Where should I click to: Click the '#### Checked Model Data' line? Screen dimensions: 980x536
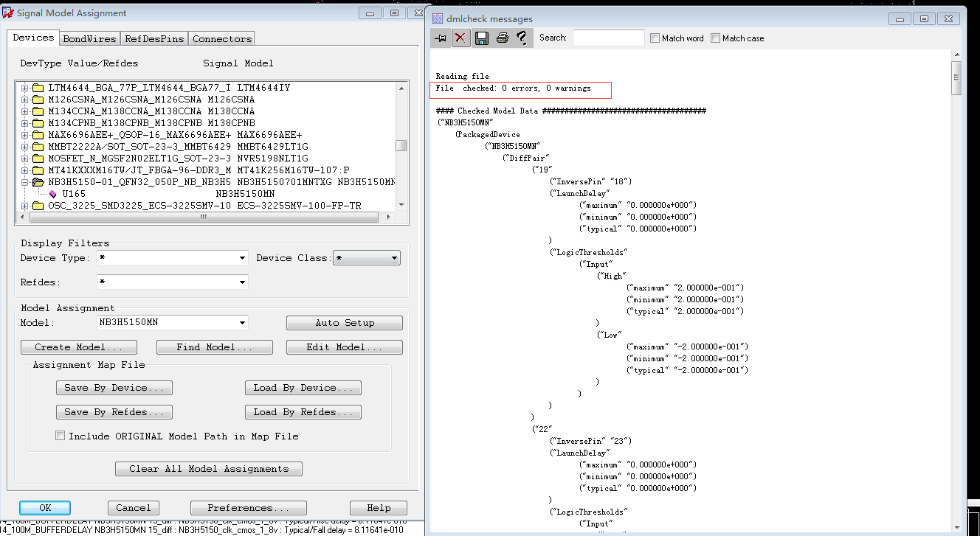[x=571, y=111]
